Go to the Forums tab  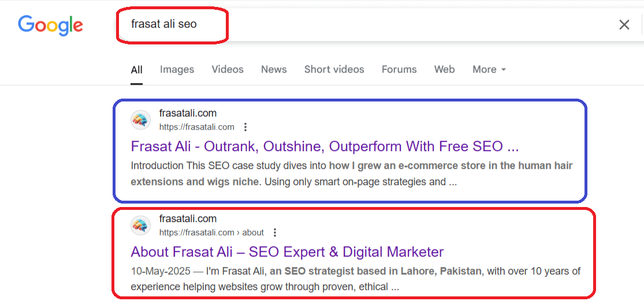point(399,70)
